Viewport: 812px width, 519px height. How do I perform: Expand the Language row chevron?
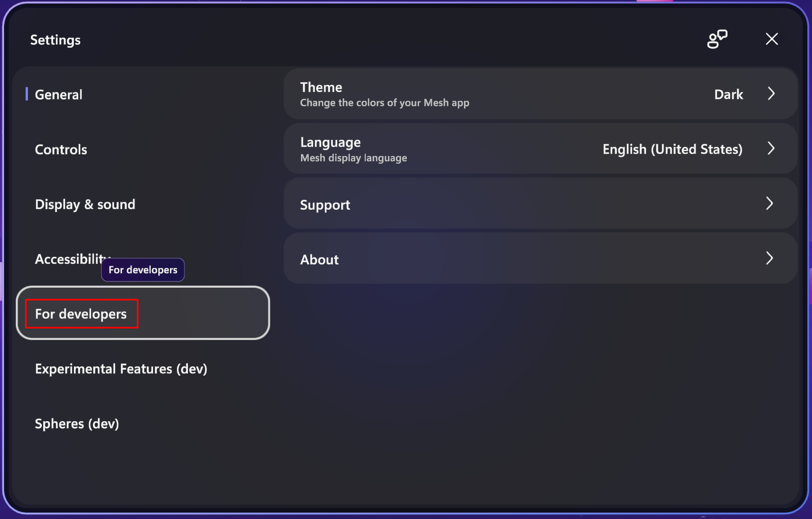point(771,149)
